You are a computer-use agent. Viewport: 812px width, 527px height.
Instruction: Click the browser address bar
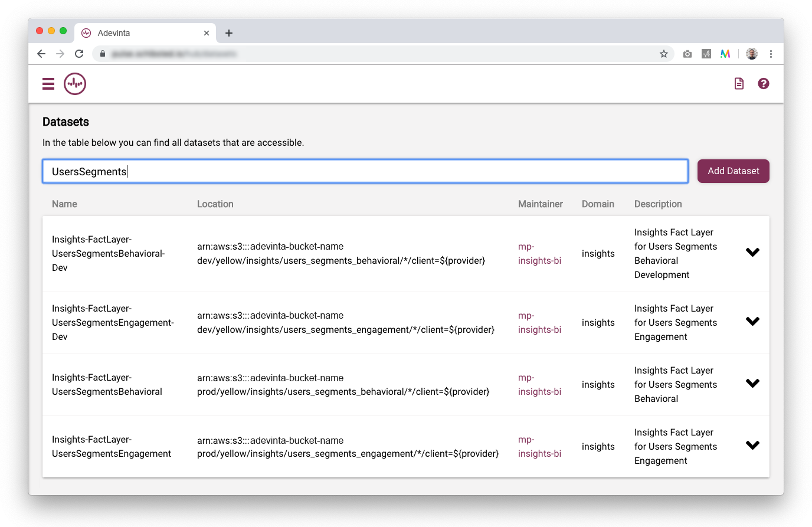[378, 54]
